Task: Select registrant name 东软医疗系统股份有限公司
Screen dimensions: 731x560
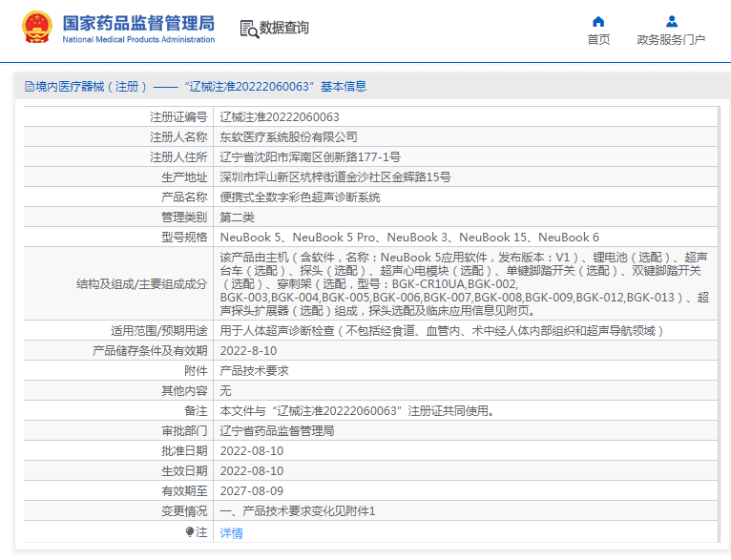Action: [288, 137]
